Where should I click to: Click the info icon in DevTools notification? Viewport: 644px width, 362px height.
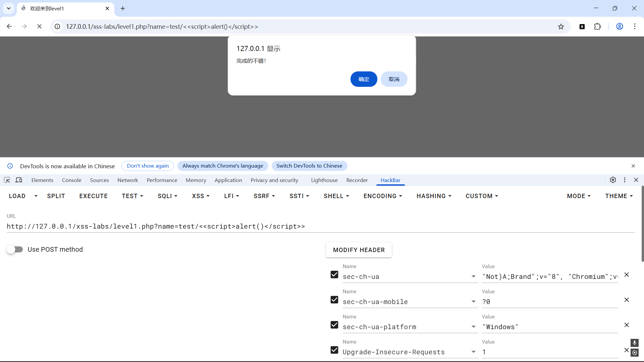[10, 166]
